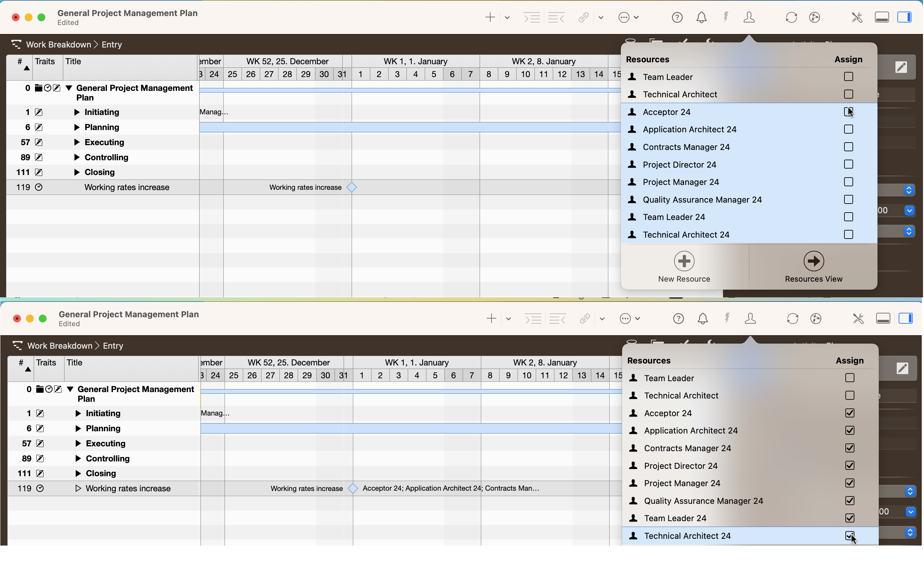Open dropdown chevron beside link icon in lower window
The image size is (924, 578).
[x=602, y=319]
